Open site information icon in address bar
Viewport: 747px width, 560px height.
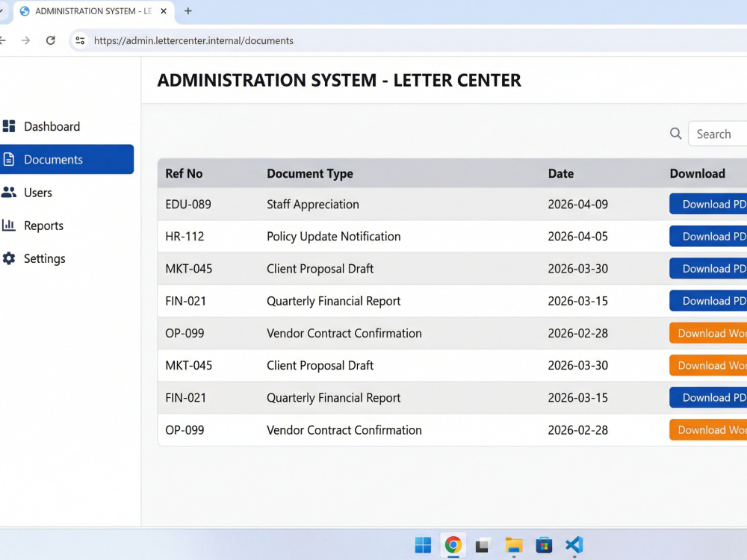[x=80, y=40]
